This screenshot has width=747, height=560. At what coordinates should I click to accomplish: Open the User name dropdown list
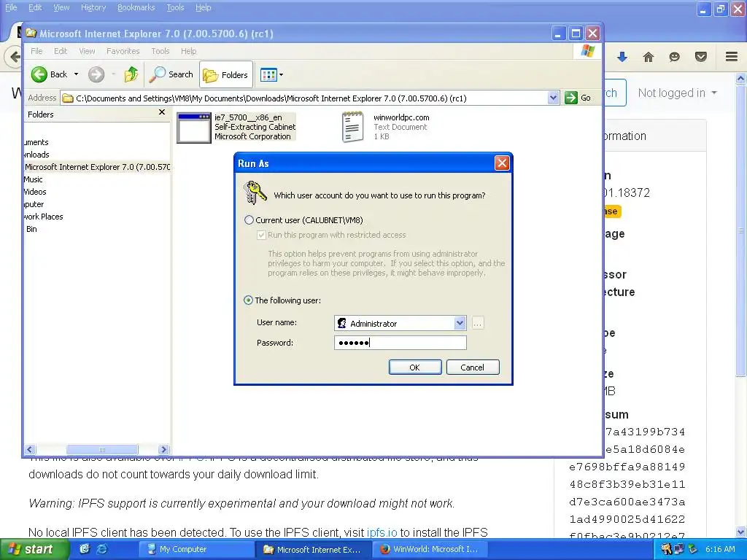[x=460, y=323]
